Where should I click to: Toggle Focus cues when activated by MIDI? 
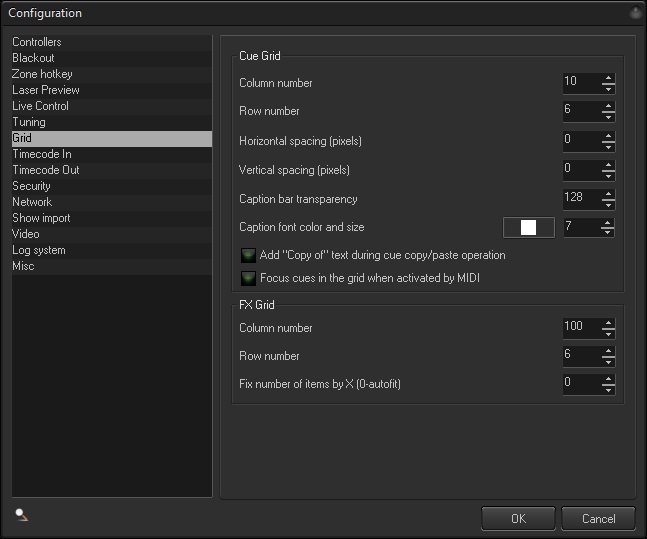pos(248,277)
